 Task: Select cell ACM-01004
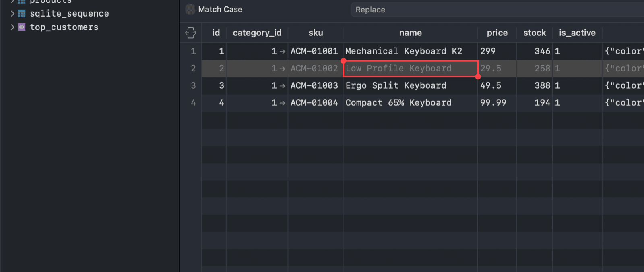click(316, 103)
